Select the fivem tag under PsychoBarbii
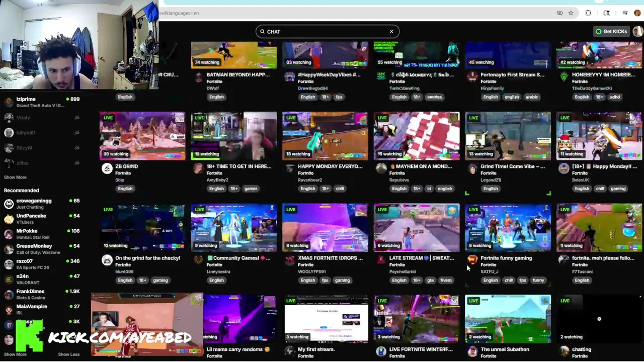Screen dimensions: 644x362 tap(446, 280)
